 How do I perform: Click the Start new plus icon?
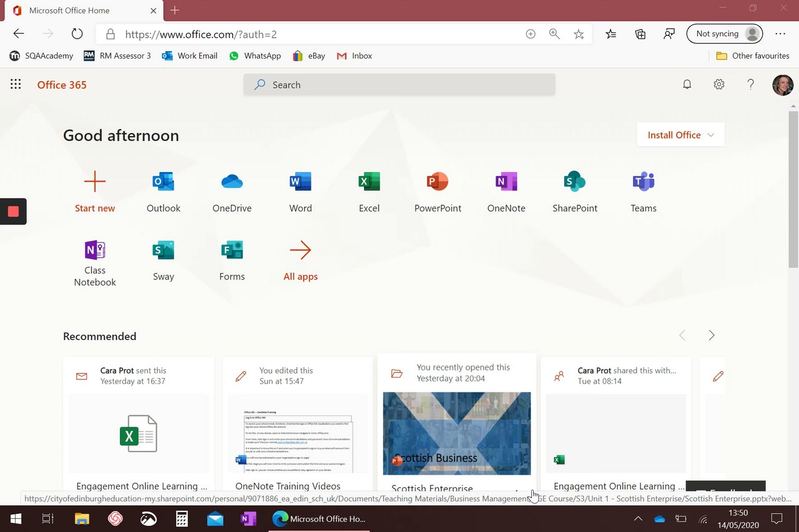95,182
